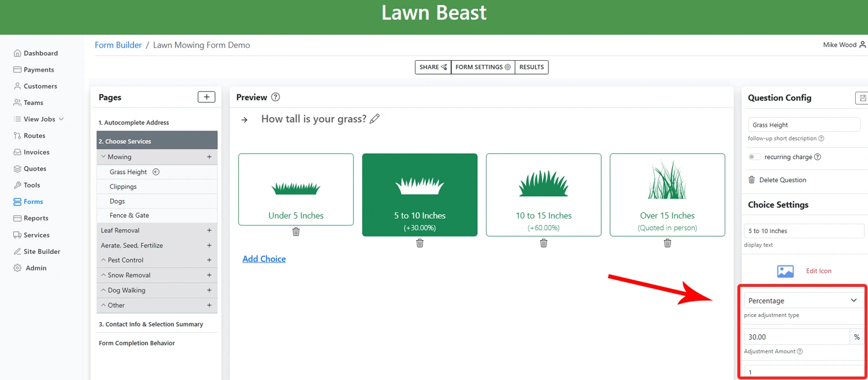The width and height of the screenshot is (868, 380).
Task: Delete the Over 15 Inches choice
Action: click(x=667, y=244)
